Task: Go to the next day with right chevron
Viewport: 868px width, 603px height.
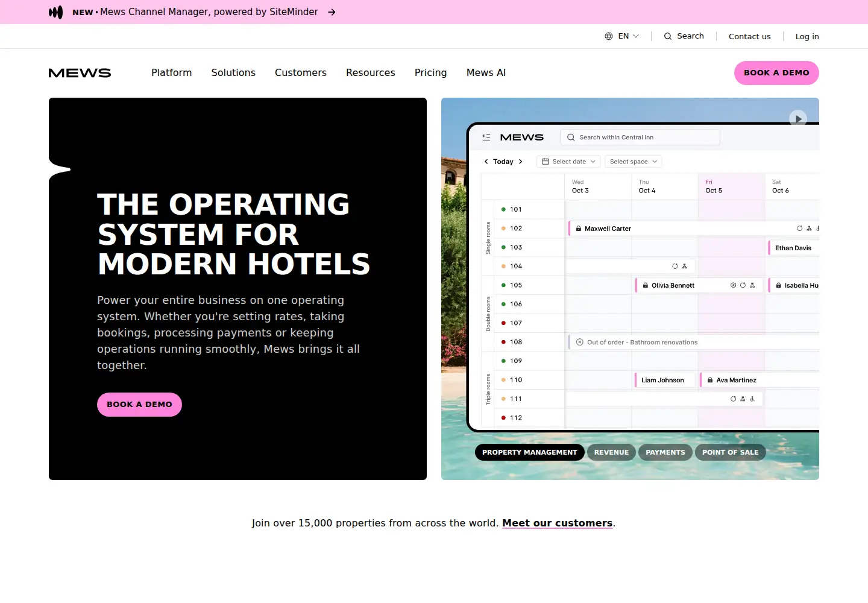Action: 521,162
